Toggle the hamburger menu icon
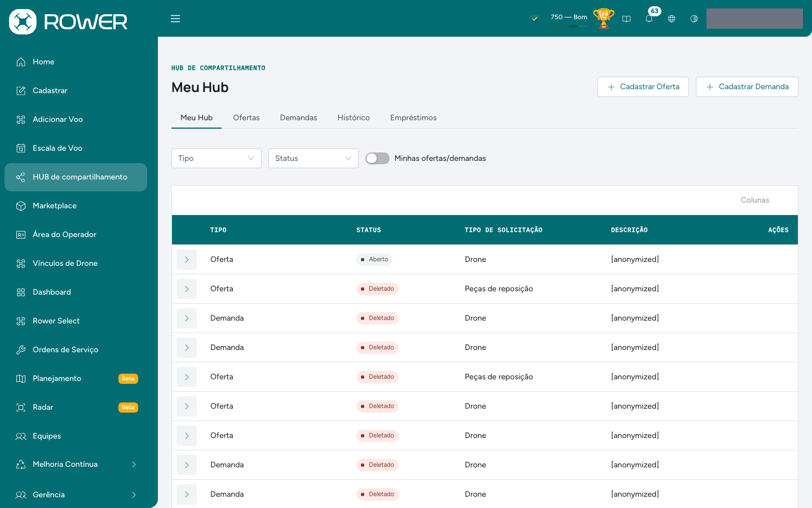Viewport: 812px width, 508px height. coord(175,19)
